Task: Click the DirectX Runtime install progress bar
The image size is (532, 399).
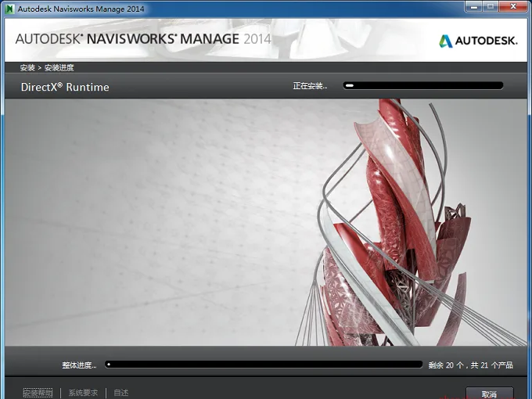Action: click(x=422, y=85)
